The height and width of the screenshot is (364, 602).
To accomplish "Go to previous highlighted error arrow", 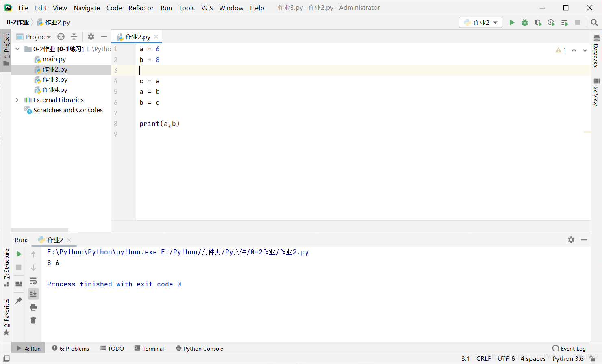I will tap(574, 50).
